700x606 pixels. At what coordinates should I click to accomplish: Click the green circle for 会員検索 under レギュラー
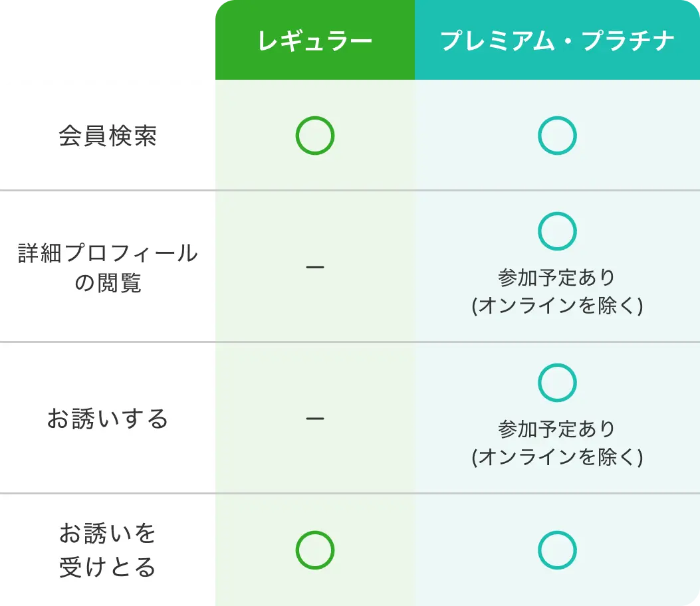(x=314, y=136)
